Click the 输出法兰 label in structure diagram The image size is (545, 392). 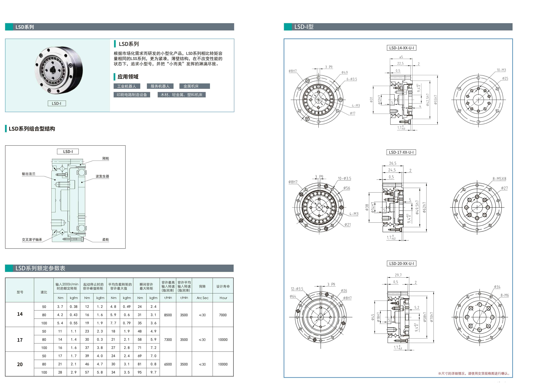[x=29, y=174]
